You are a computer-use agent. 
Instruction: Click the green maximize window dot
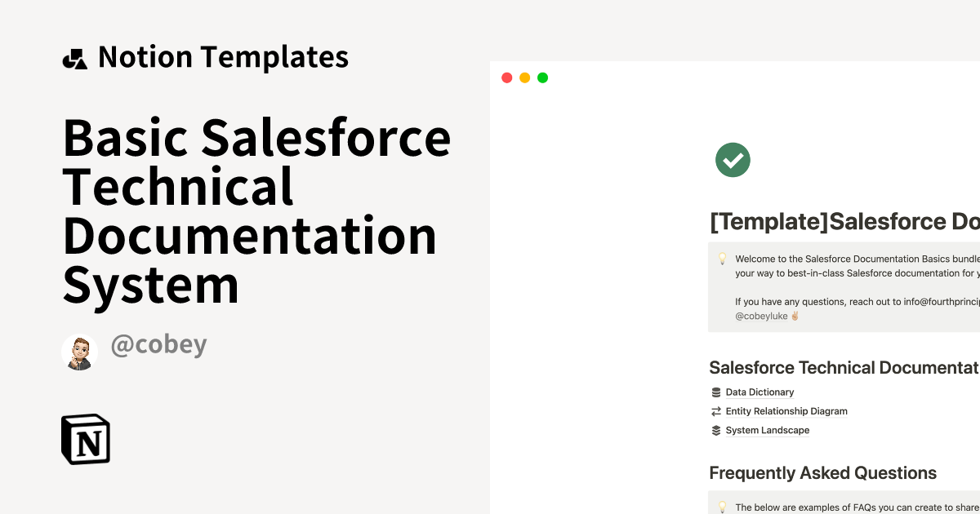543,78
